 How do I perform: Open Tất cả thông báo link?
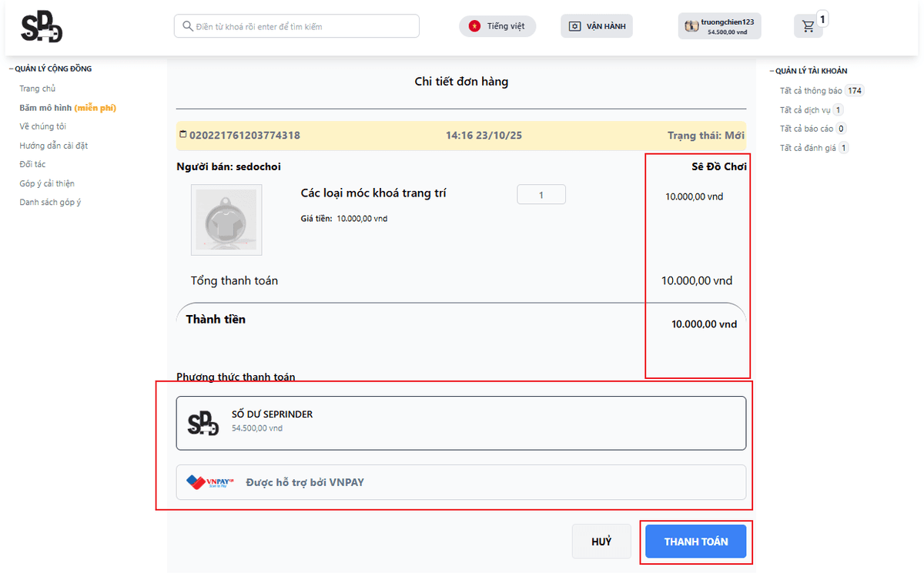(811, 91)
